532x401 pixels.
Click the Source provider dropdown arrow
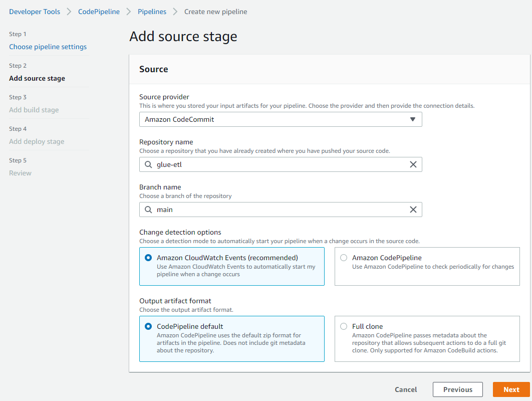(413, 119)
